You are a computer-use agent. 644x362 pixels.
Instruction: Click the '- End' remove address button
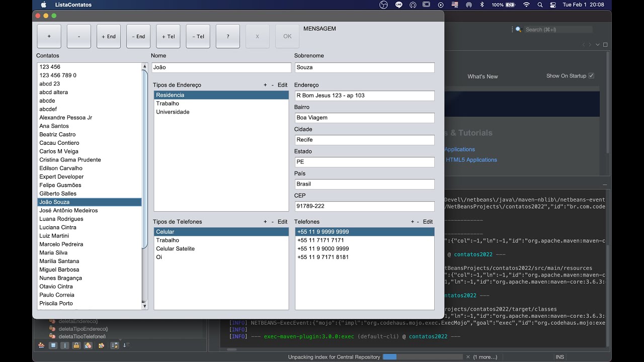(138, 36)
